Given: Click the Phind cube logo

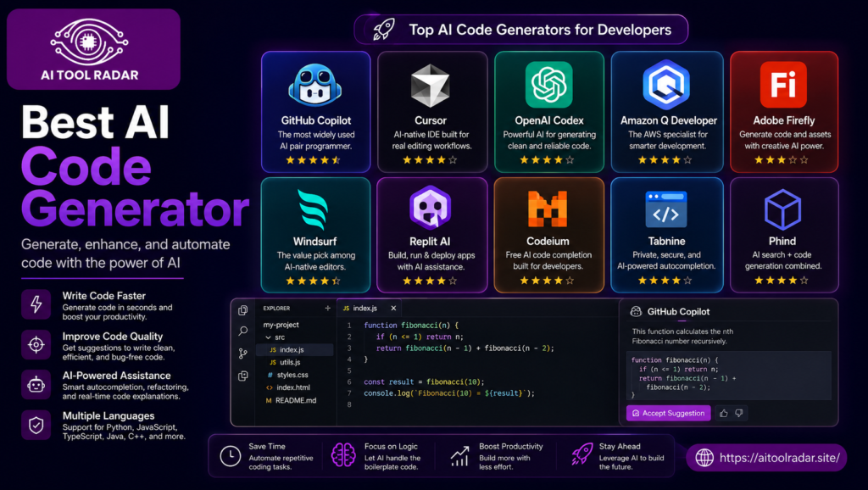Looking at the screenshot, I should (x=782, y=209).
